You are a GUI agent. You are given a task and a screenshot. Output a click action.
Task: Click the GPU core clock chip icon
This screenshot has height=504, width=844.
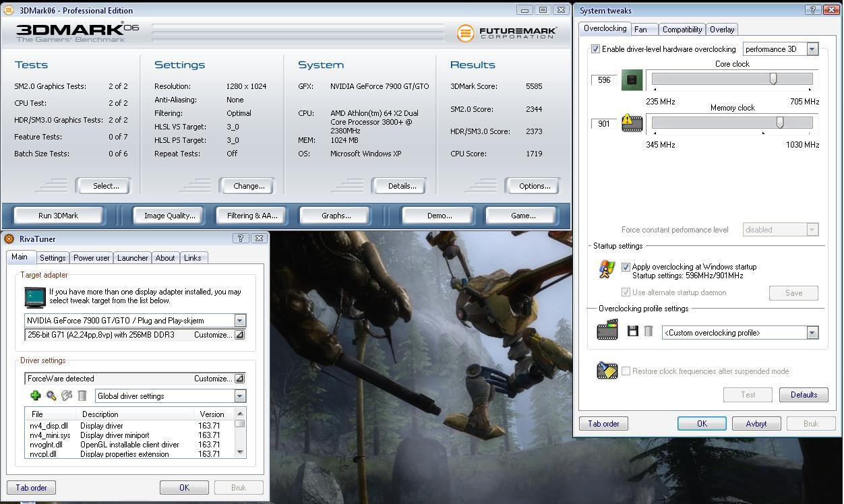[x=632, y=80]
